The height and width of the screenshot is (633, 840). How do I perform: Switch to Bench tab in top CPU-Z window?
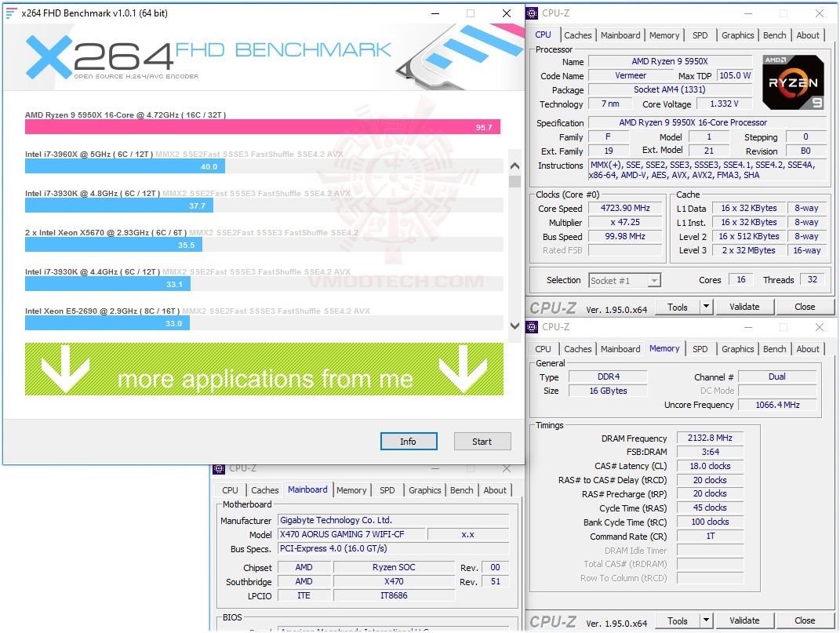coord(775,35)
